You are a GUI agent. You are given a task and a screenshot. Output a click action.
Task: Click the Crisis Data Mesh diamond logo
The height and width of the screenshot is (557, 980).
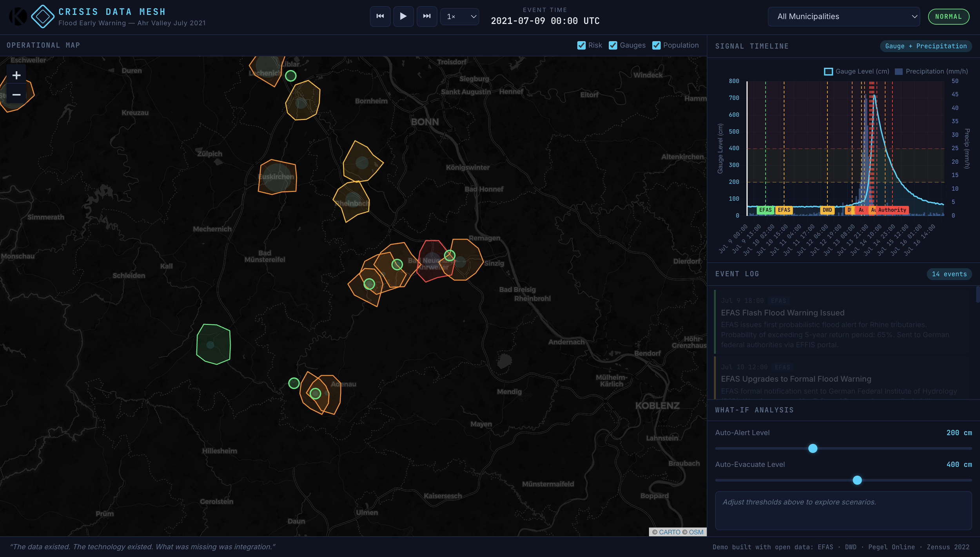[x=42, y=16]
